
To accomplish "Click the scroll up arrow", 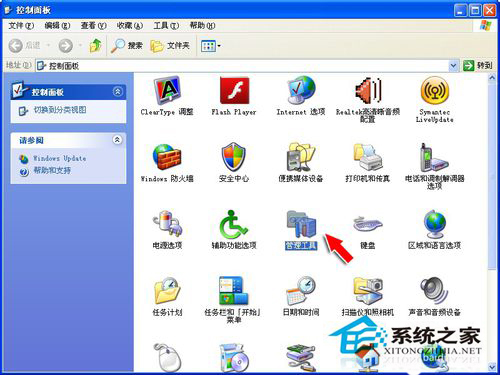I will pos(492,78).
